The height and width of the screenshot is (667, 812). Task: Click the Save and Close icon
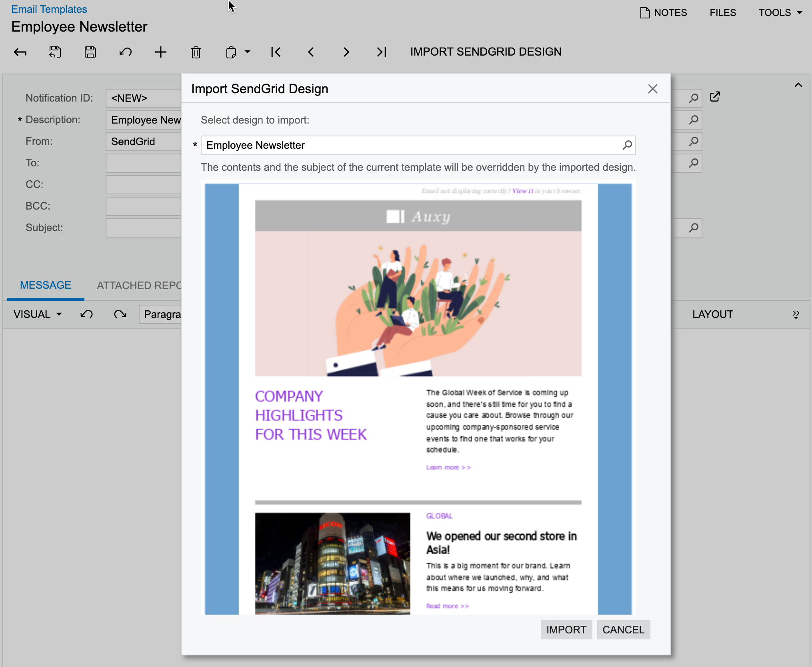(55, 52)
